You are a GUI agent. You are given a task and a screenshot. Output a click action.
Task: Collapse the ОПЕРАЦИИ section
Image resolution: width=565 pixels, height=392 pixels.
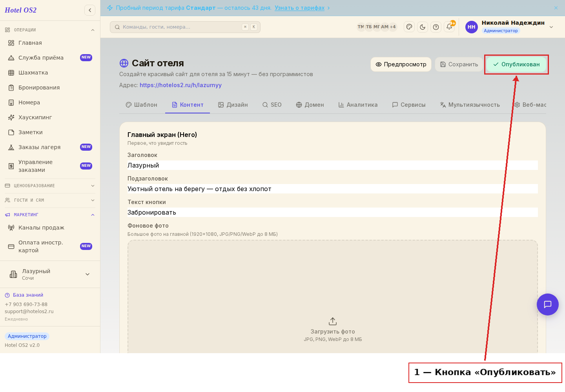point(50,30)
